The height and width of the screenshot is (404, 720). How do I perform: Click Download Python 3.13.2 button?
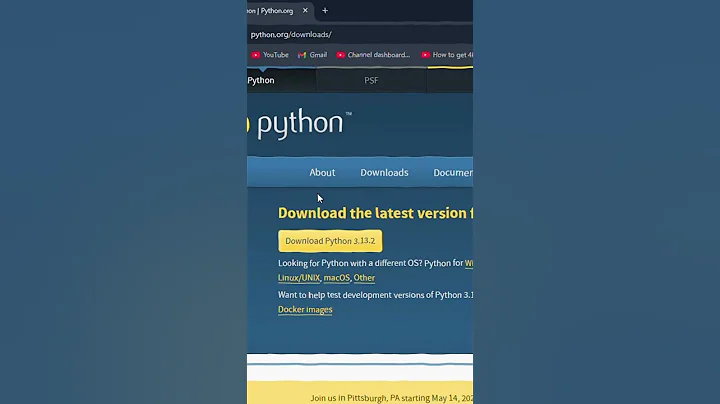tap(330, 241)
